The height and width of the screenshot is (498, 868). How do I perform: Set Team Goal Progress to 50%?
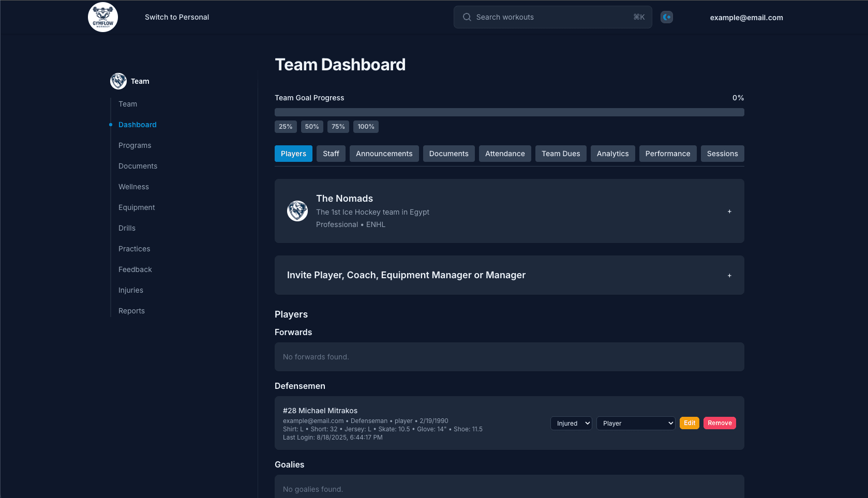click(312, 127)
